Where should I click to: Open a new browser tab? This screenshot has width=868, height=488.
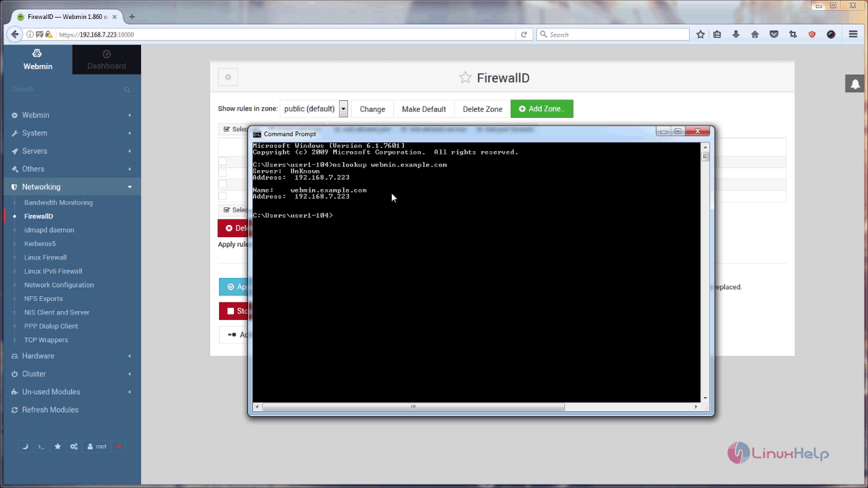coord(132,17)
